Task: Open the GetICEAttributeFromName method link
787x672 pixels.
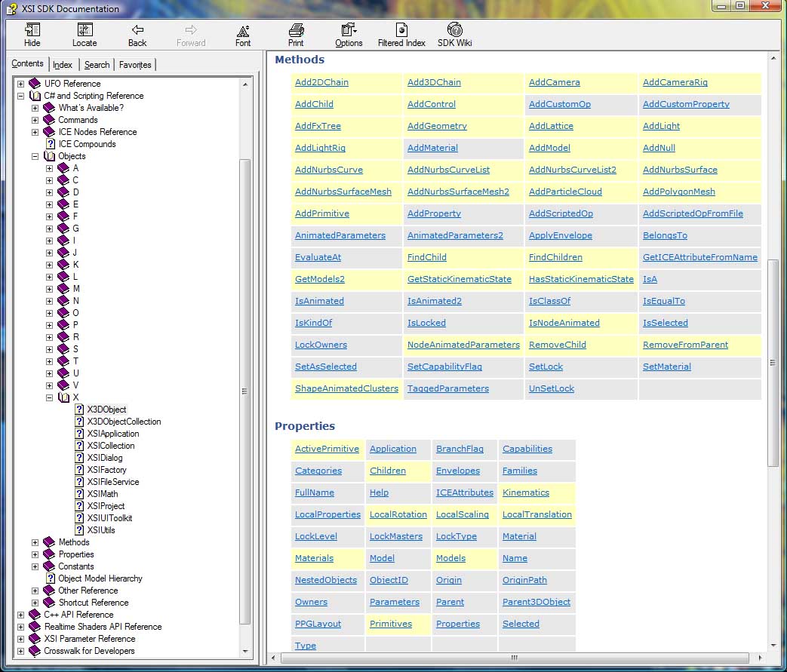Action: pos(700,257)
